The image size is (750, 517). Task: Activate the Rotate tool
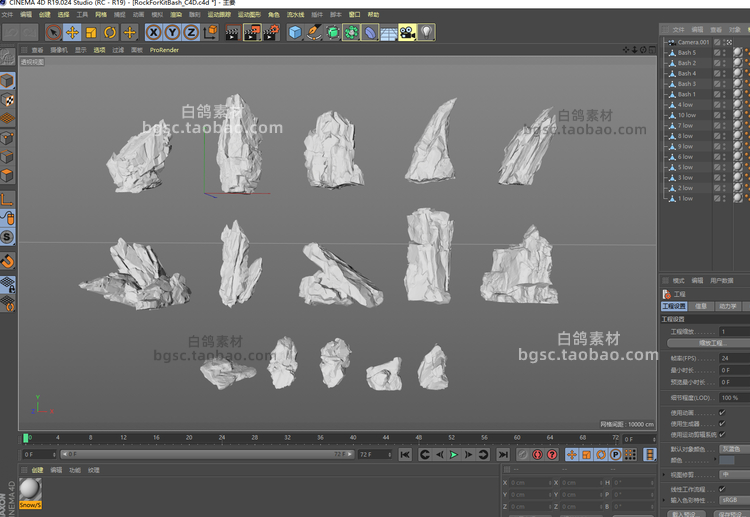tap(110, 33)
